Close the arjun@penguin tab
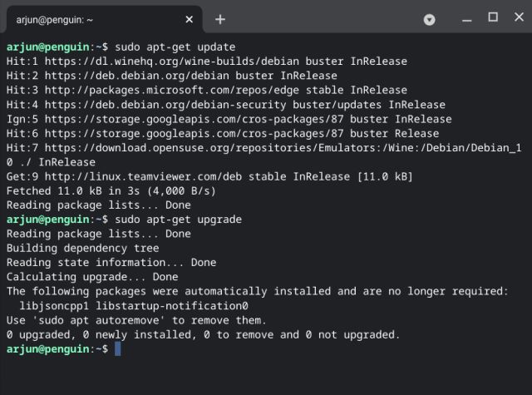The width and height of the screenshot is (532, 395). coord(190,20)
